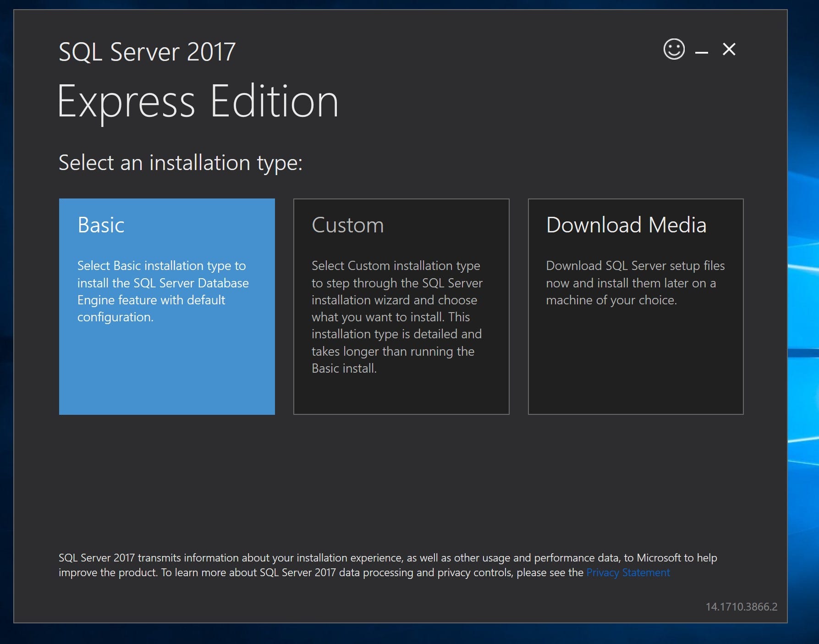Click the Custom heading label
This screenshot has width=819, height=644.
(347, 225)
